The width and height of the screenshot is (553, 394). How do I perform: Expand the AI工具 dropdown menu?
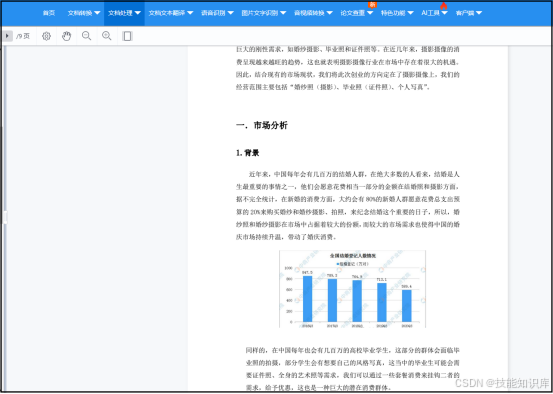(434, 13)
